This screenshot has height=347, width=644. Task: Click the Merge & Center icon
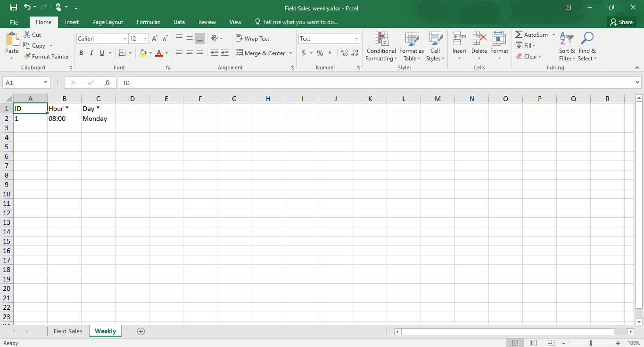point(239,53)
